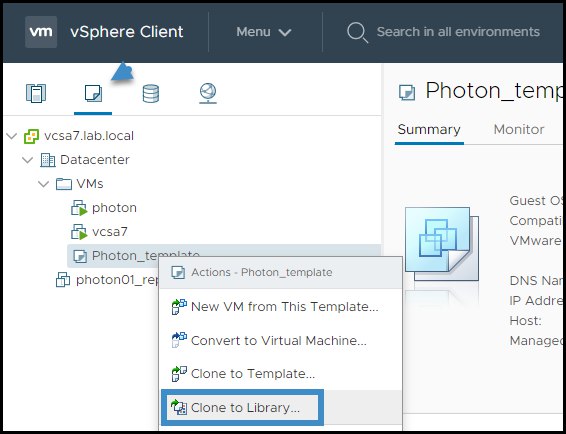The image size is (566, 434).
Task: Open the Hosts and Clusters view icon
Action: pos(36,93)
